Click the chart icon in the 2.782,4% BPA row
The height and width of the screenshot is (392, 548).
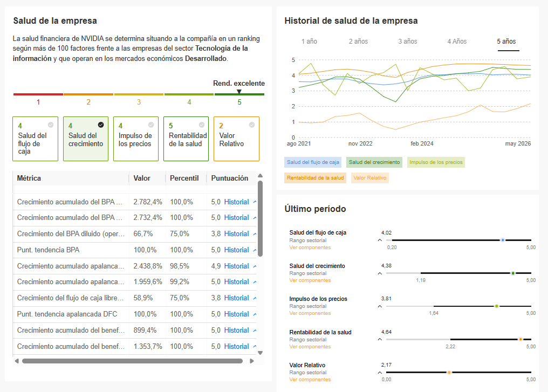coord(255,202)
